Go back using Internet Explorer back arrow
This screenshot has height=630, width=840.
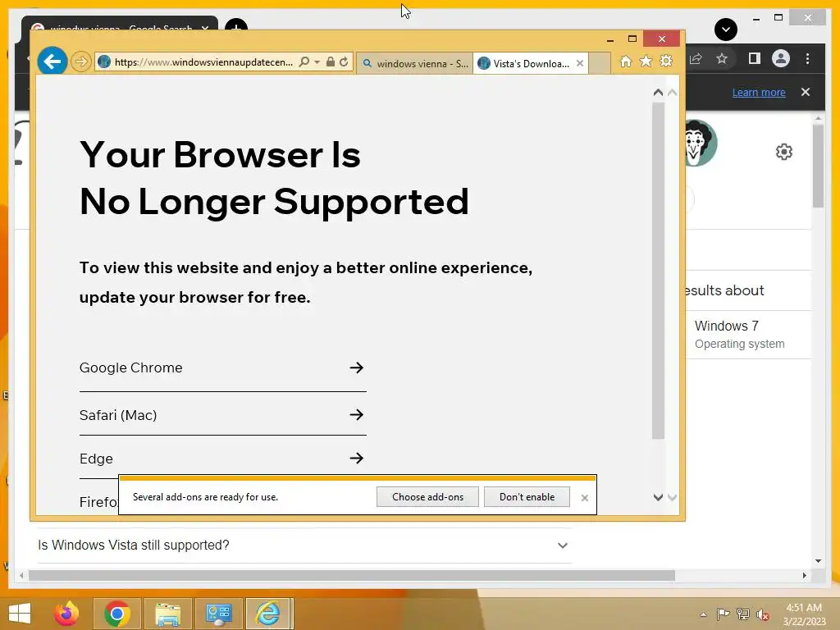52,62
